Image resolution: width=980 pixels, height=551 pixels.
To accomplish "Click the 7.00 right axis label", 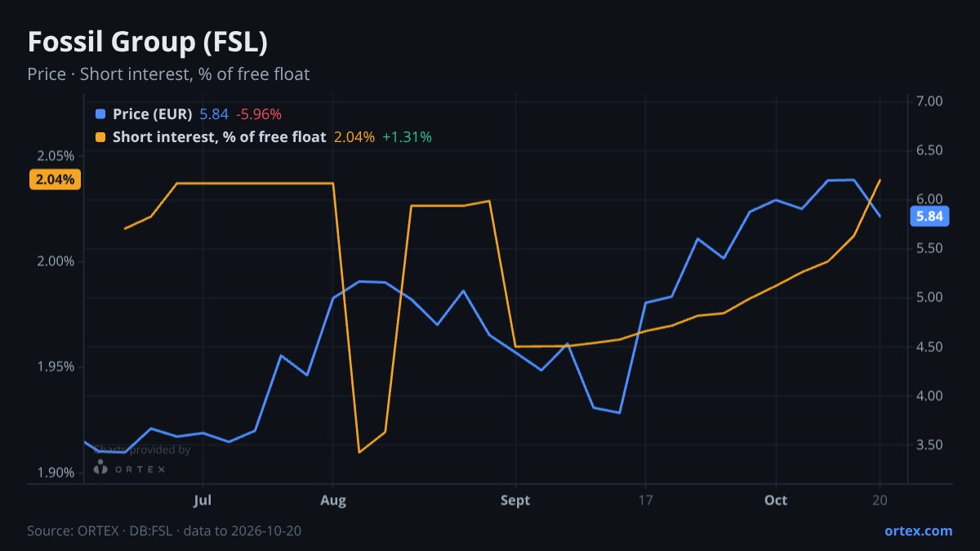I will pos(930,101).
